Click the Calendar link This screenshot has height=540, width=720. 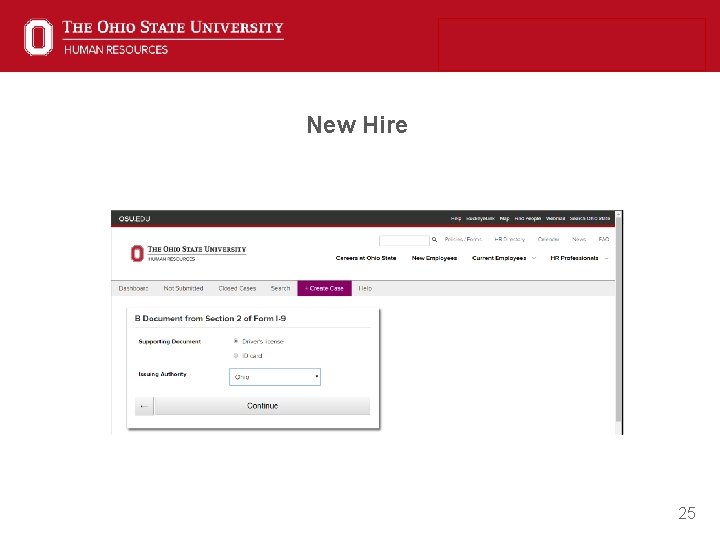click(548, 239)
